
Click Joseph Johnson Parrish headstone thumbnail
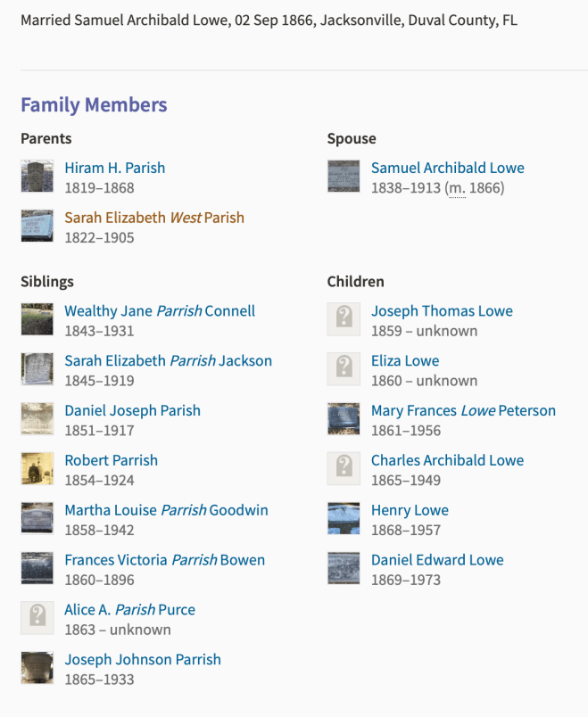[37, 668]
